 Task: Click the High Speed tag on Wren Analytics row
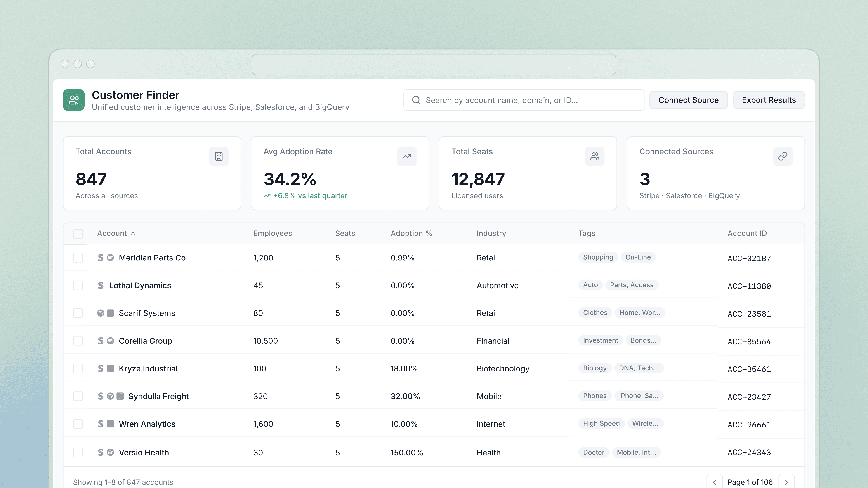coord(601,423)
